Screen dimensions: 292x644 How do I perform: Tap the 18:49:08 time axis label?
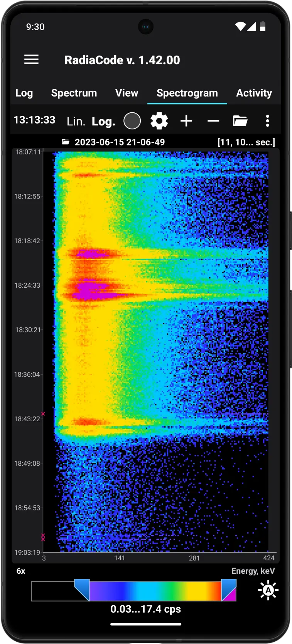[27, 463]
